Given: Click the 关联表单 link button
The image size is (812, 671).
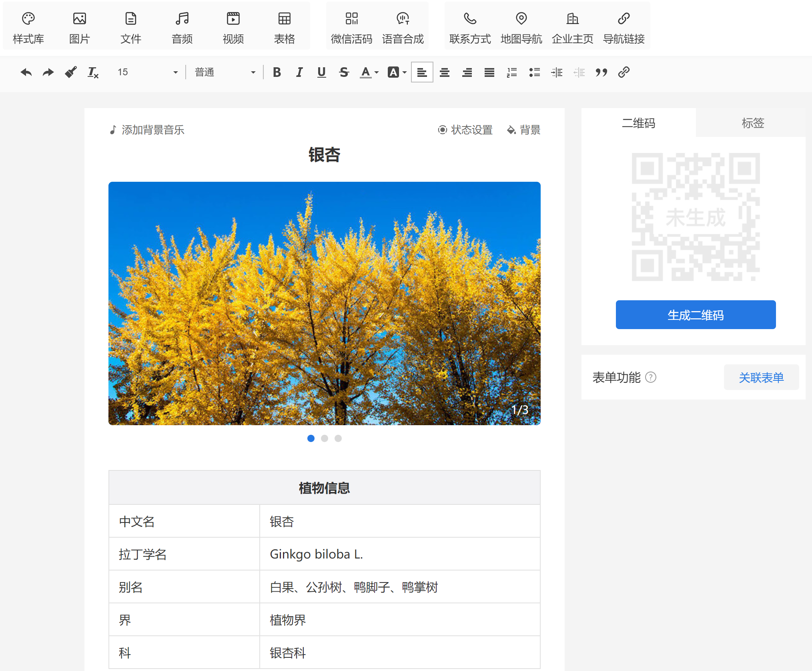Looking at the screenshot, I should [x=761, y=377].
